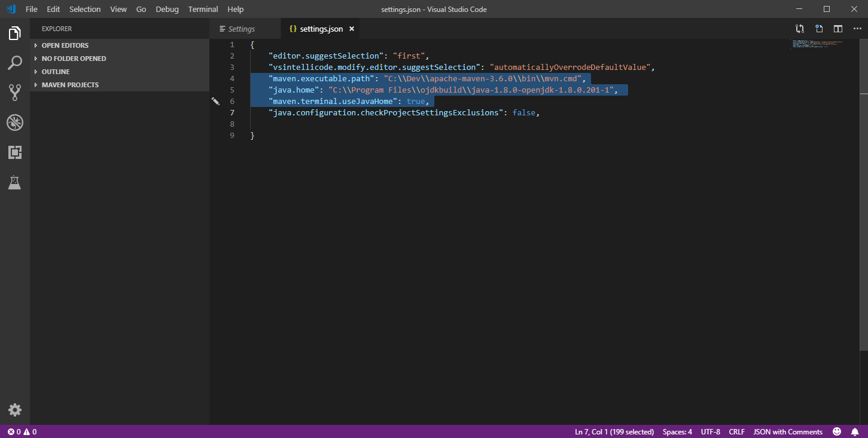This screenshot has height=438, width=868.
Task: Open the Manage gear menu
Action: click(15, 410)
